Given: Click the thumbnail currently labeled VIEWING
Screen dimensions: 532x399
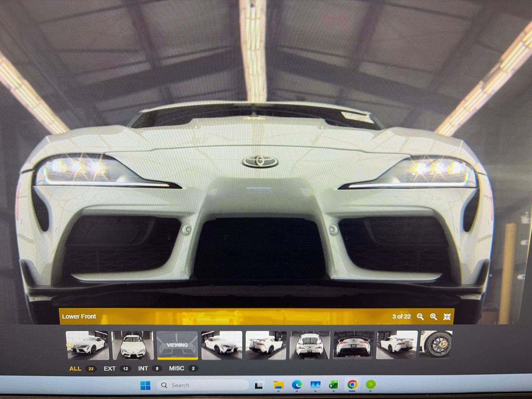Looking at the screenshot, I should pyautogui.click(x=177, y=345).
